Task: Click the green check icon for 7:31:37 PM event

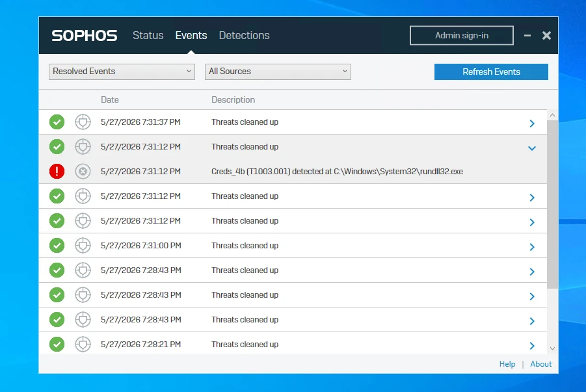Action: tap(57, 122)
